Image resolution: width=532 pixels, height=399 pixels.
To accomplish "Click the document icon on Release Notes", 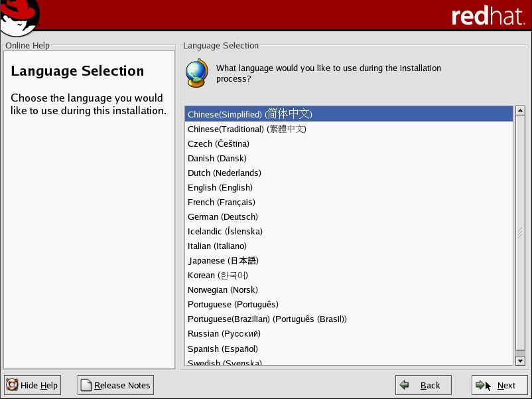I will (86, 385).
